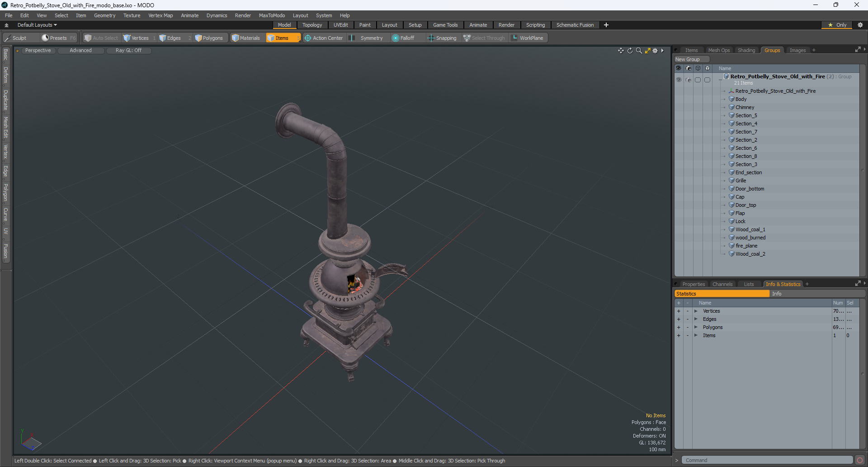Expand the Vertices statistics row

(696, 311)
